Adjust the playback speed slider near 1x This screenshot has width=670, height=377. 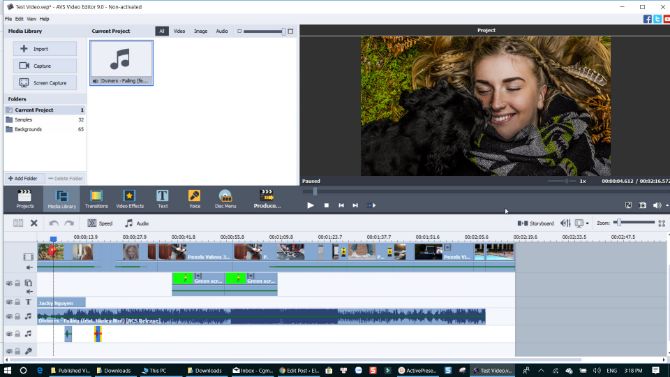click(561, 181)
